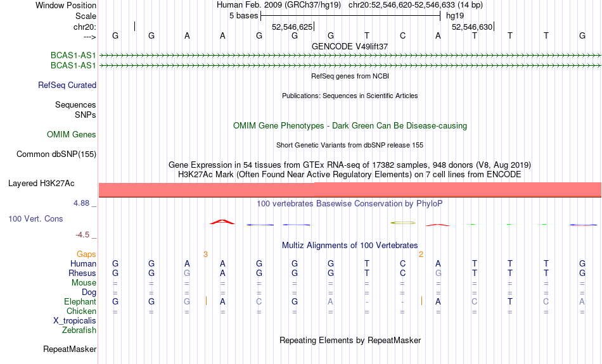Click the yellow-outlined PhyloP bar
The width and height of the screenshot is (602, 364).
(403, 222)
